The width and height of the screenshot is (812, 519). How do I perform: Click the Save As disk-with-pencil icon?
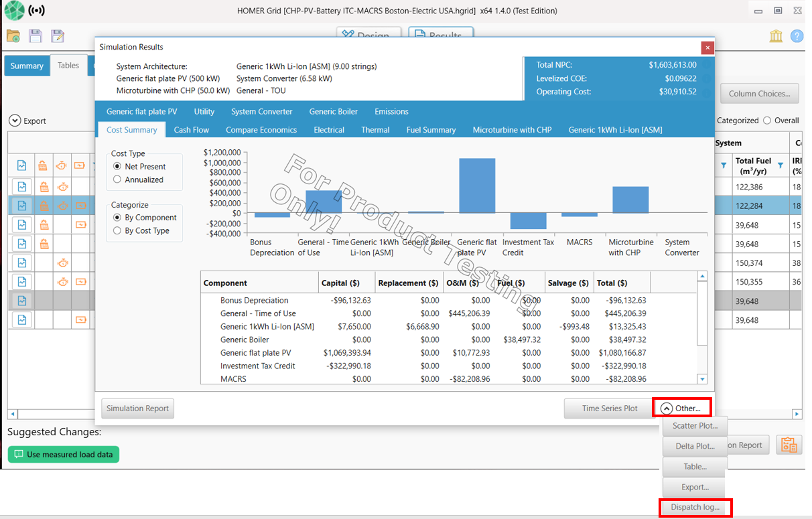click(58, 36)
